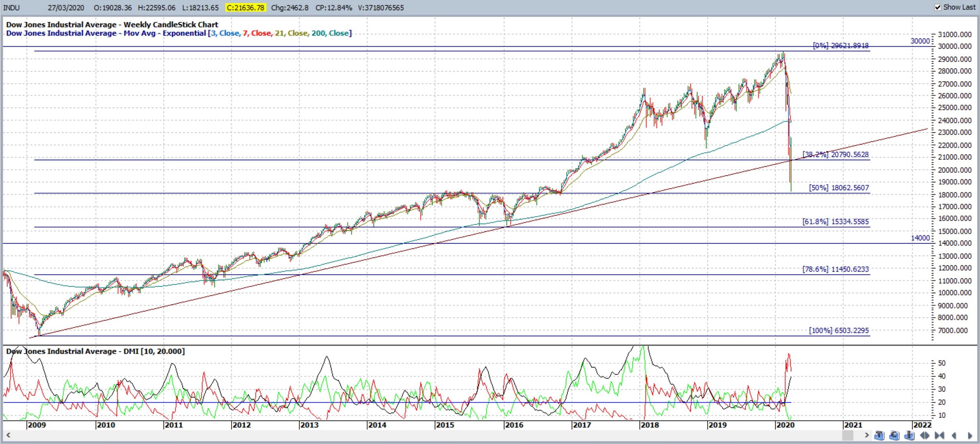Click the '3, Close' moving average legend
Image resolution: width=980 pixels, height=444 pixels.
tap(225, 33)
